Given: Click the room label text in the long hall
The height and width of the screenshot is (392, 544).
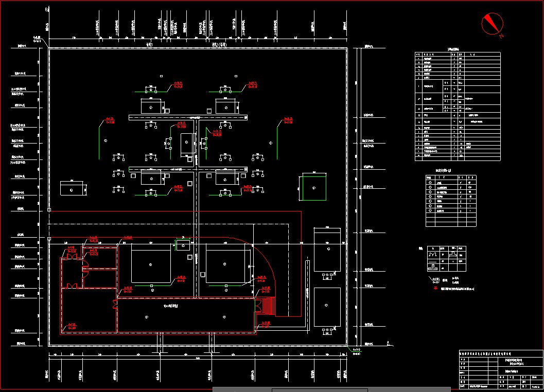Looking at the screenshot, I should (171, 306).
